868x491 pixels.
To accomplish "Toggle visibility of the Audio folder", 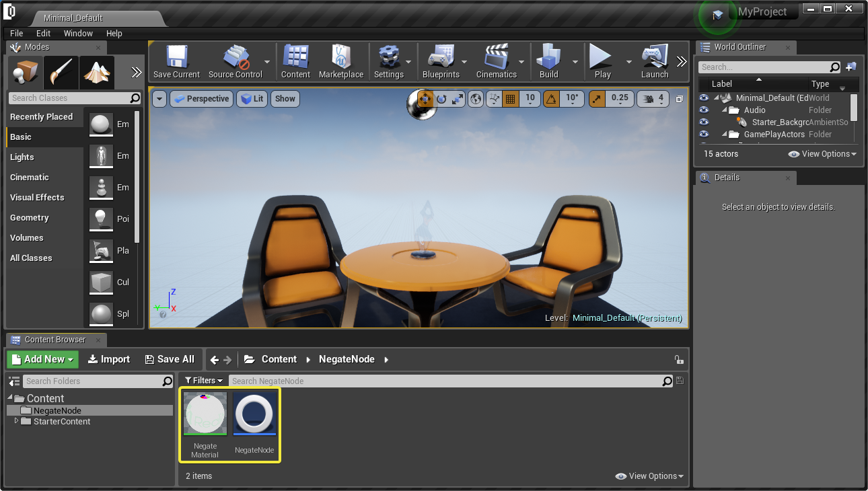I will 704,110.
